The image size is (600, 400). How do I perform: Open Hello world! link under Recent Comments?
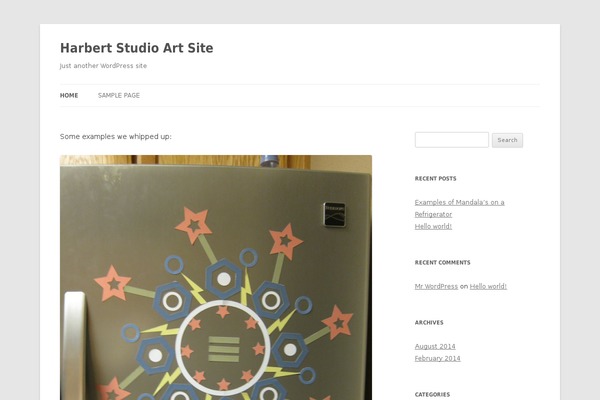(488, 286)
